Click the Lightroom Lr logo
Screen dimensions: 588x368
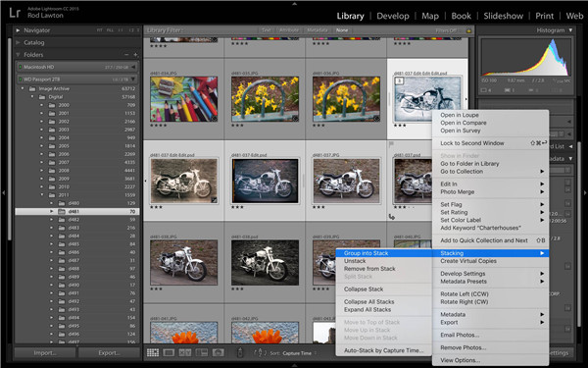pos(15,13)
